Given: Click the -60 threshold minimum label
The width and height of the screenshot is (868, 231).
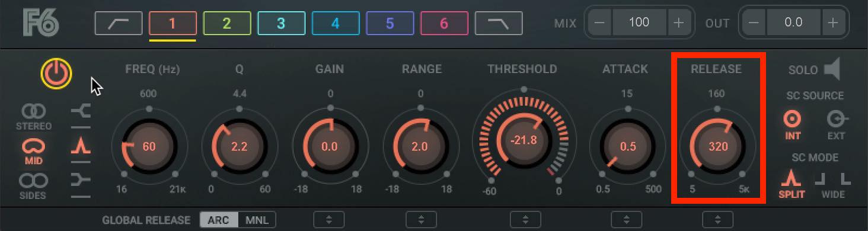Looking at the screenshot, I should pyautogui.click(x=489, y=191).
